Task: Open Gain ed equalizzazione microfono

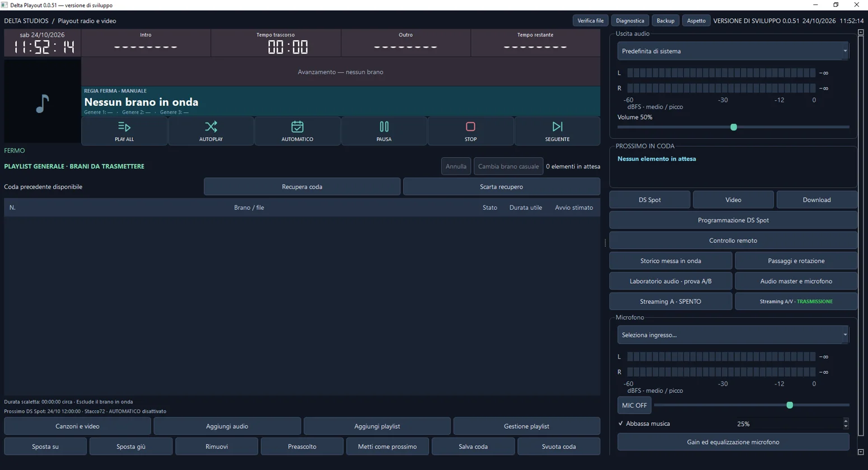Action: click(733, 442)
